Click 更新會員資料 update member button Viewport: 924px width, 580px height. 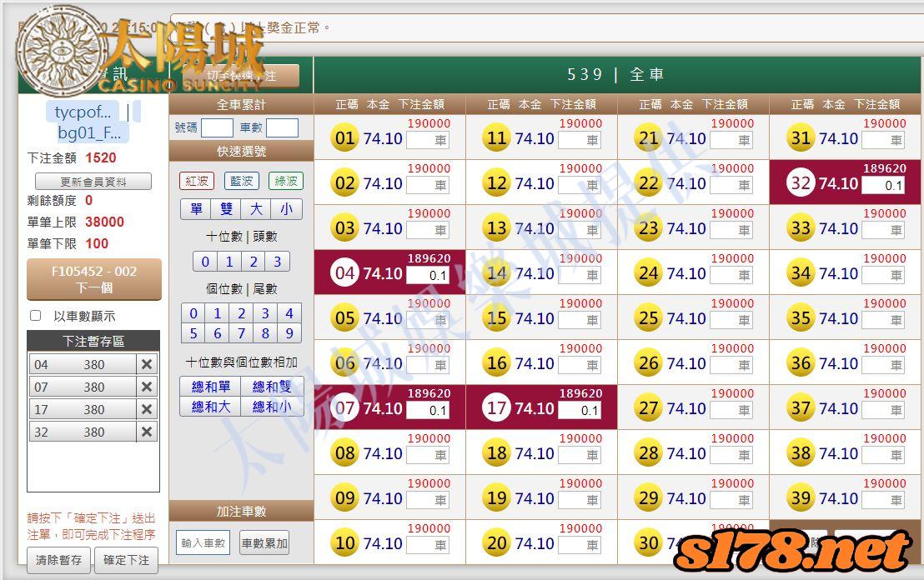(x=93, y=182)
